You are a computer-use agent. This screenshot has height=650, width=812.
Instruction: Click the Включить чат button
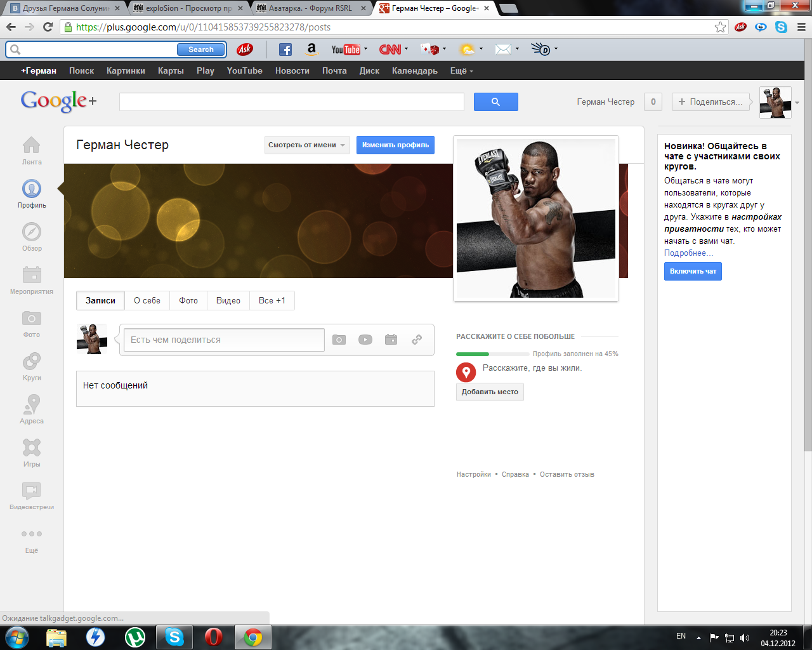[x=693, y=271]
